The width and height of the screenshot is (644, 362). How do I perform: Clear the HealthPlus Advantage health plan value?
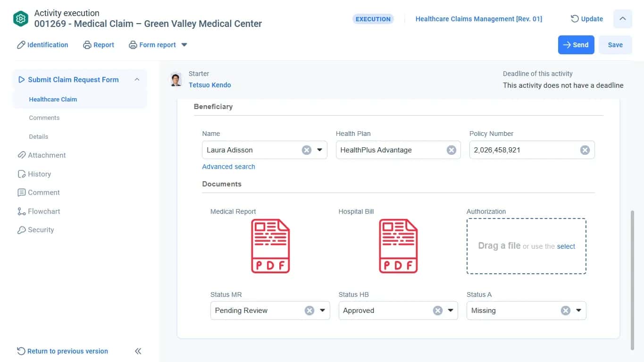[452, 150]
